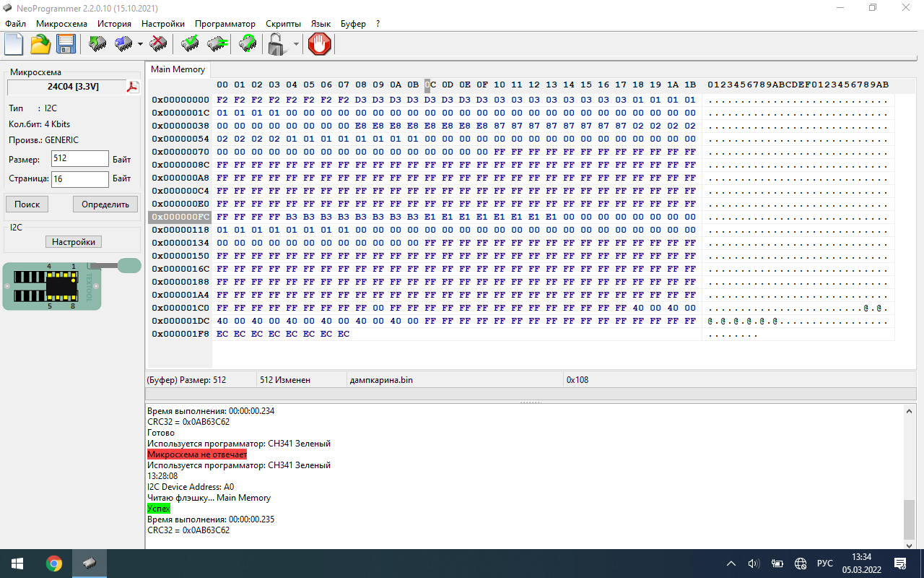Viewport: 924px width, 578px height.
Task: Select the Main Memory tab
Action: point(178,69)
